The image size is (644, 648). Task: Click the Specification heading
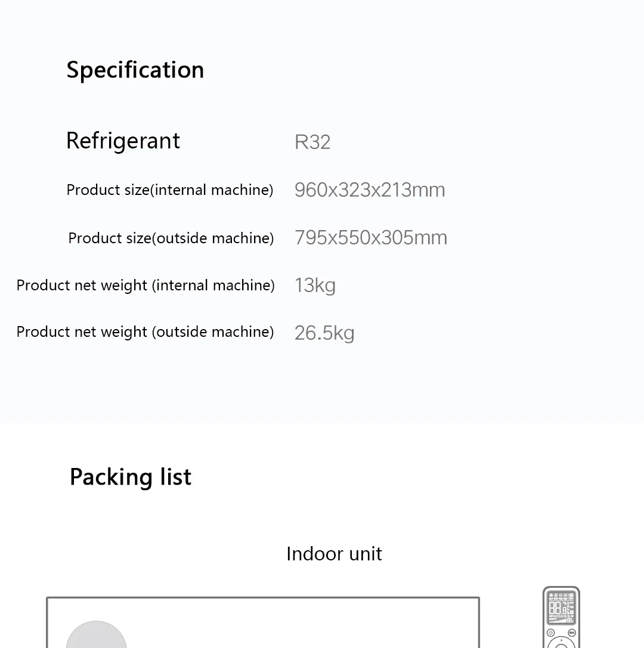(135, 70)
